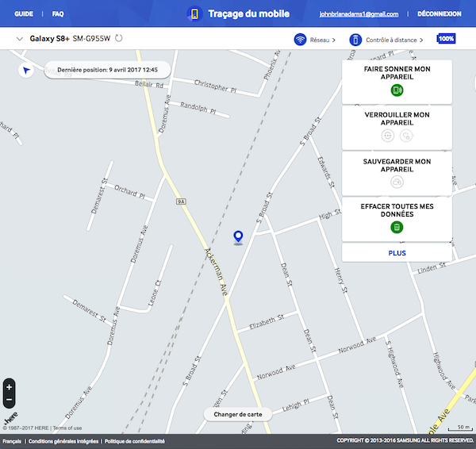The image size is (476, 449).
Task: Click the Français language link
Action: (x=12, y=441)
